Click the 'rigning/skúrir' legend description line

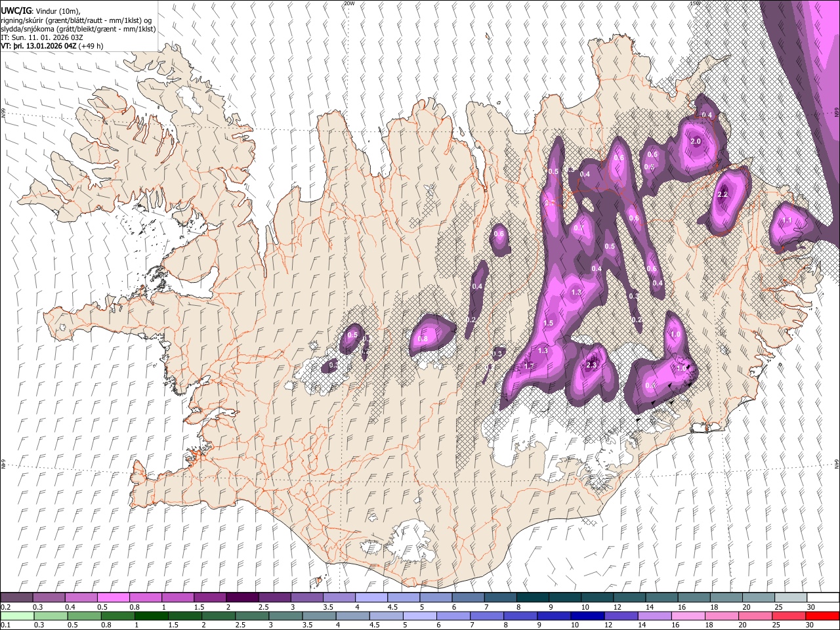[76, 20]
